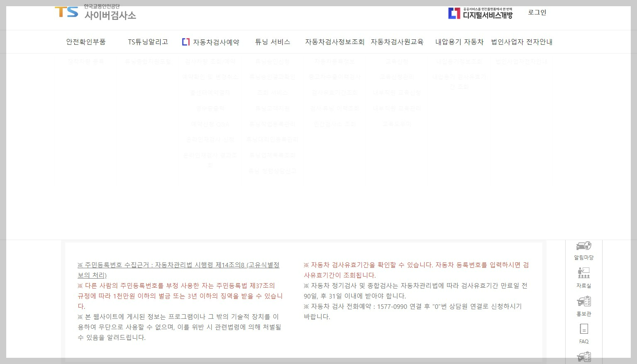
Task: Open the 디지털서비스개방 logo link
Action: click(480, 13)
